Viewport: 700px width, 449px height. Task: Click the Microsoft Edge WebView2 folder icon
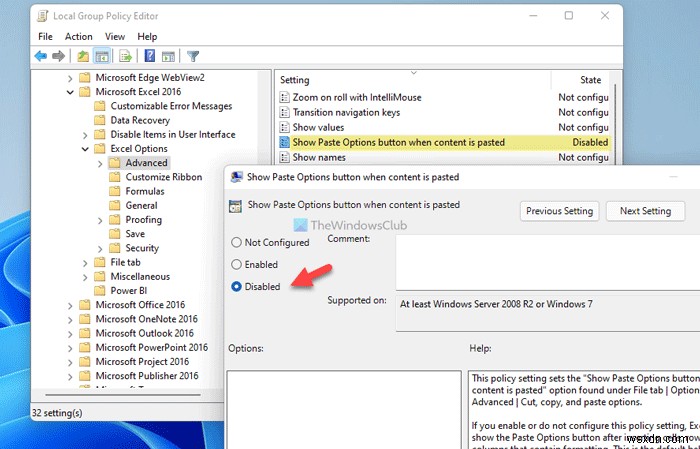pos(84,78)
